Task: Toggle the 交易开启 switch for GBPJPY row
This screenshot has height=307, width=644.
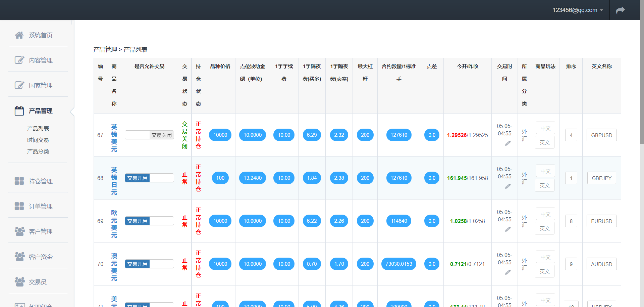Action: tap(149, 178)
